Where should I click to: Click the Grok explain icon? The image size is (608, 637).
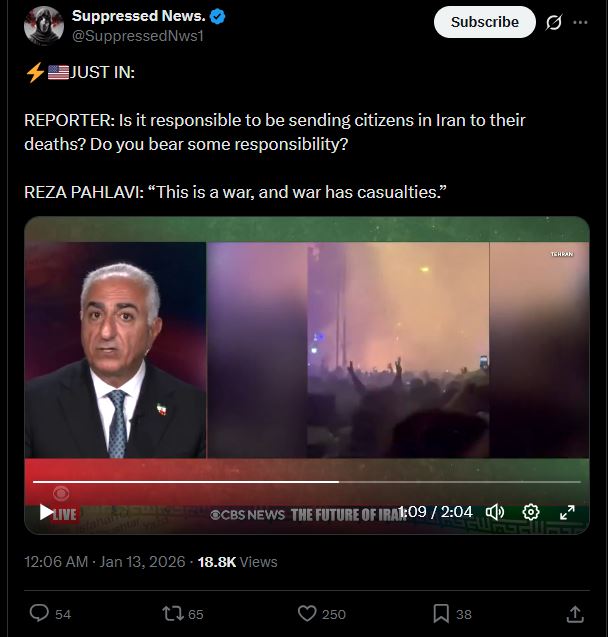click(554, 22)
